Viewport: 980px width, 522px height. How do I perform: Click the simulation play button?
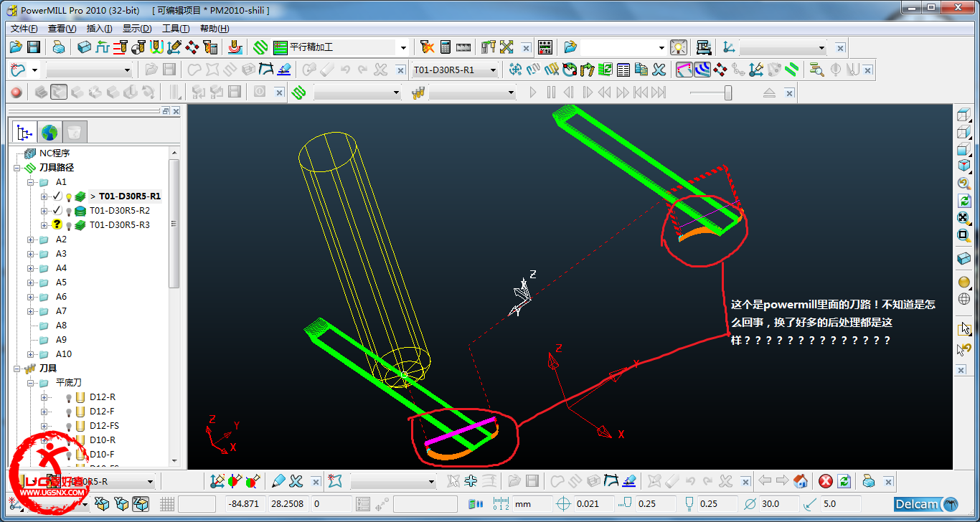533,92
